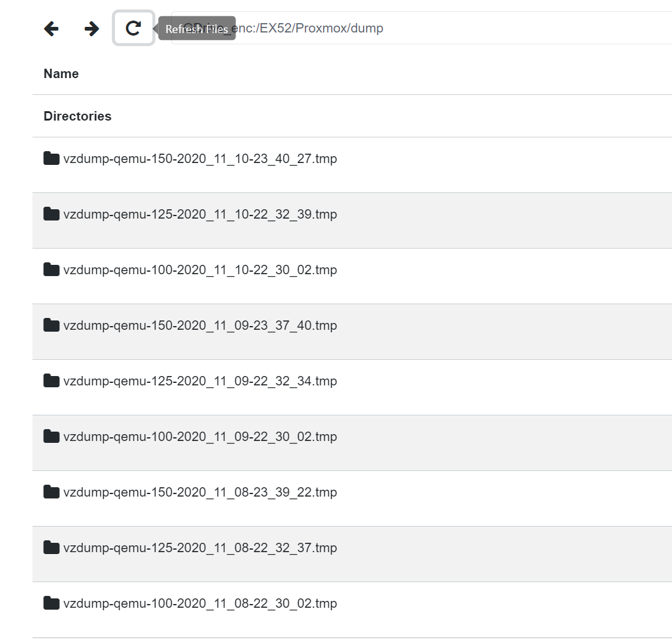Select the vzdump-qemu-150-2020_11_09-23_37_40.tmp entry

click(200, 325)
